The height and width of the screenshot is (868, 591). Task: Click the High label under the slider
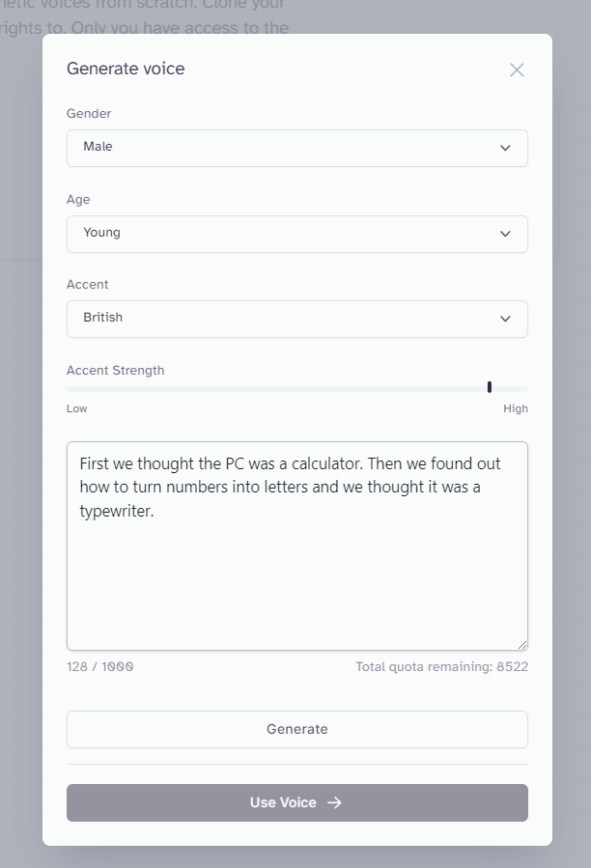click(x=515, y=408)
